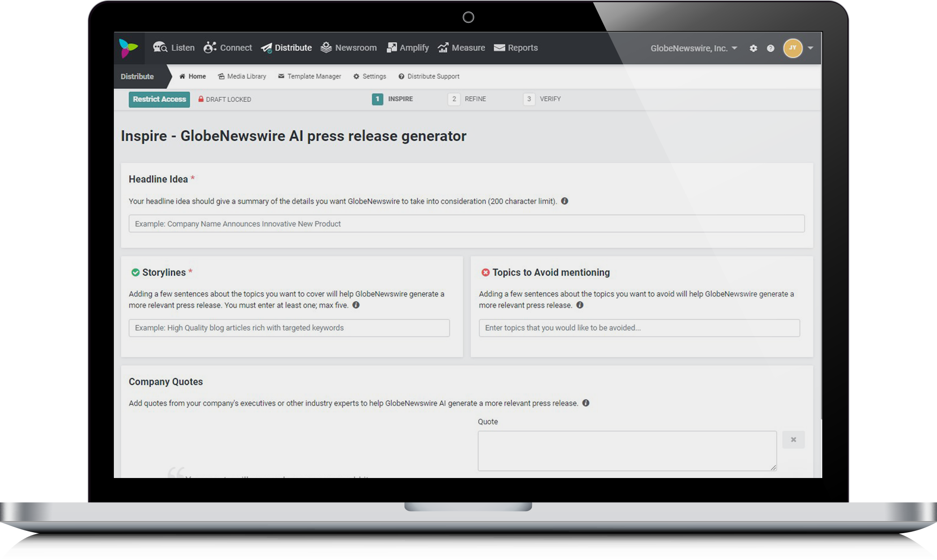Click the Connect people icon

tap(210, 47)
